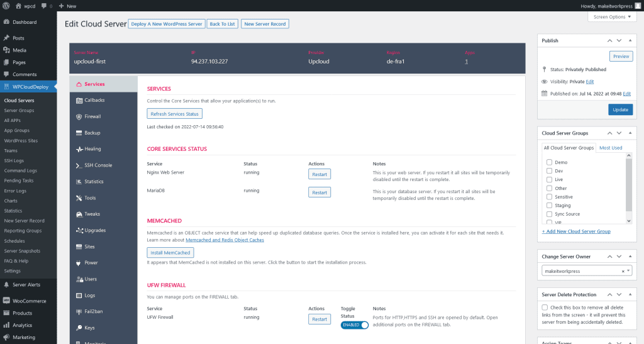
Task: Click the Healing pulse icon
Action: [79, 149]
